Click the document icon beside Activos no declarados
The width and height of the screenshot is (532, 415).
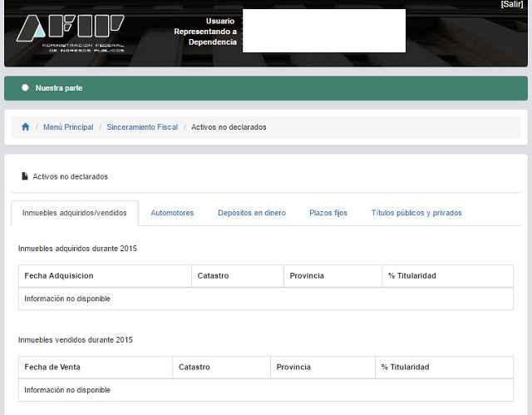point(25,176)
